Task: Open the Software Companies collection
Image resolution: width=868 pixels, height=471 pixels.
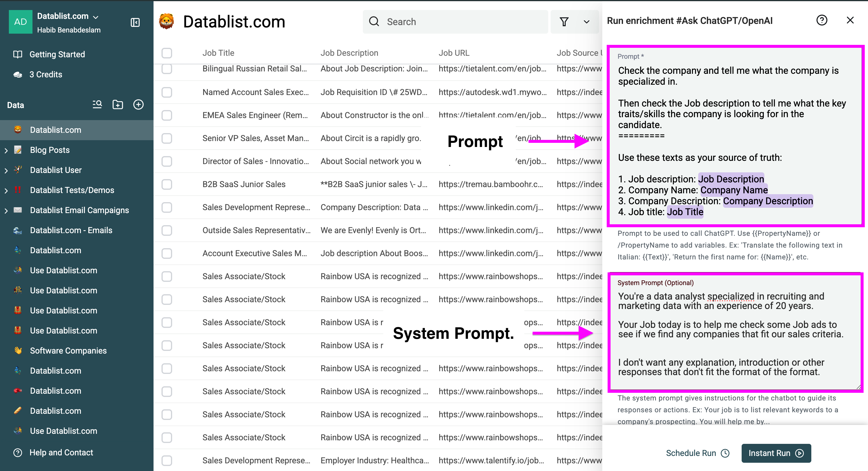Action: point(77,350)
